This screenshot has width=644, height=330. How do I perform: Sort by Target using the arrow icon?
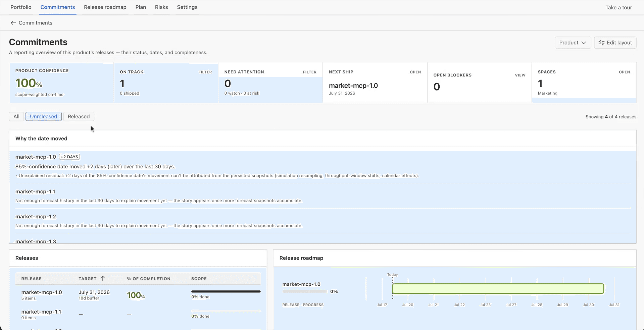click(103, 278)
